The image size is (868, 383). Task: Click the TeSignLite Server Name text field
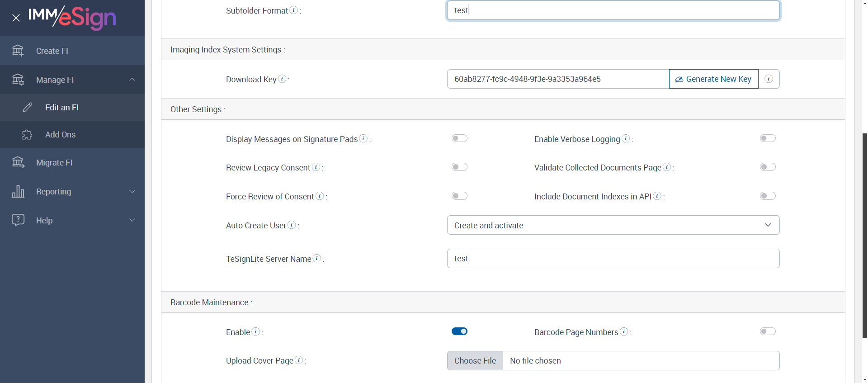pyautogui.click(x=613, y=259)
